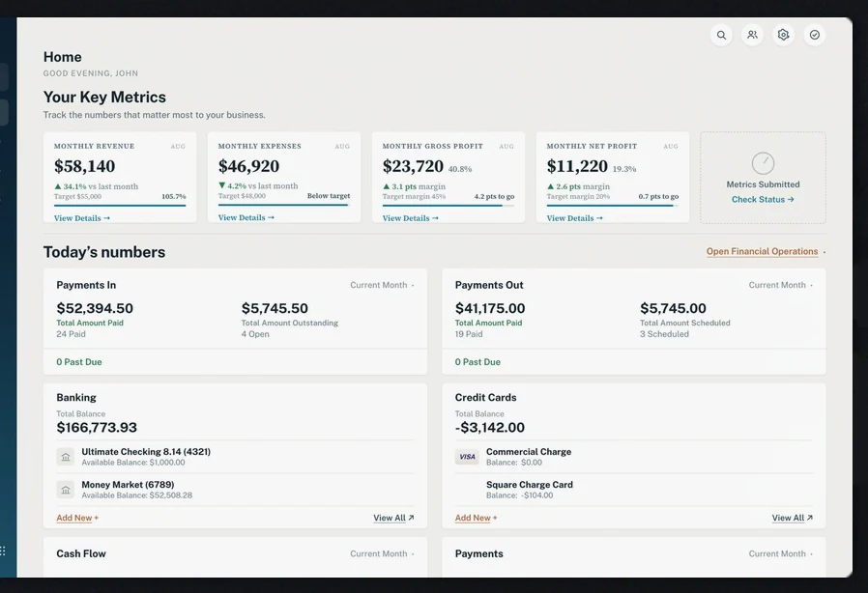Click the VISA logo for Commercial Charge
This screenshot has height=593, width=868.
tap(467, 457)
